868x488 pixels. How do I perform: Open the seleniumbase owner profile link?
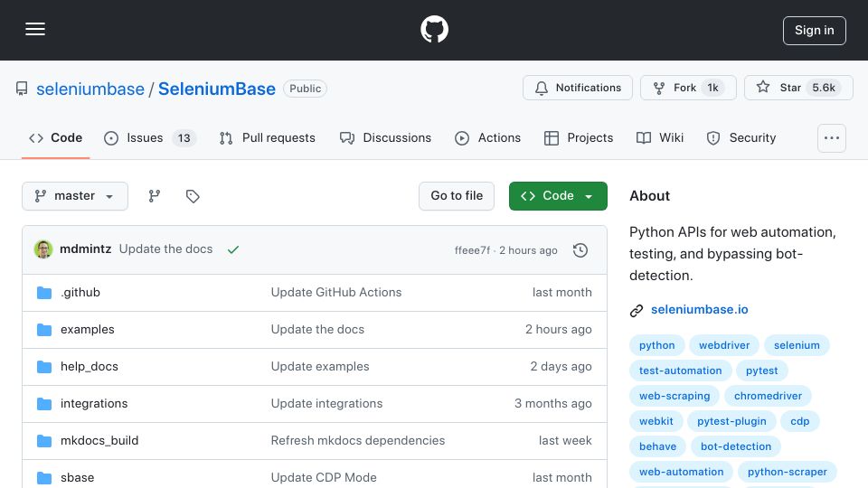pos(90,89)
